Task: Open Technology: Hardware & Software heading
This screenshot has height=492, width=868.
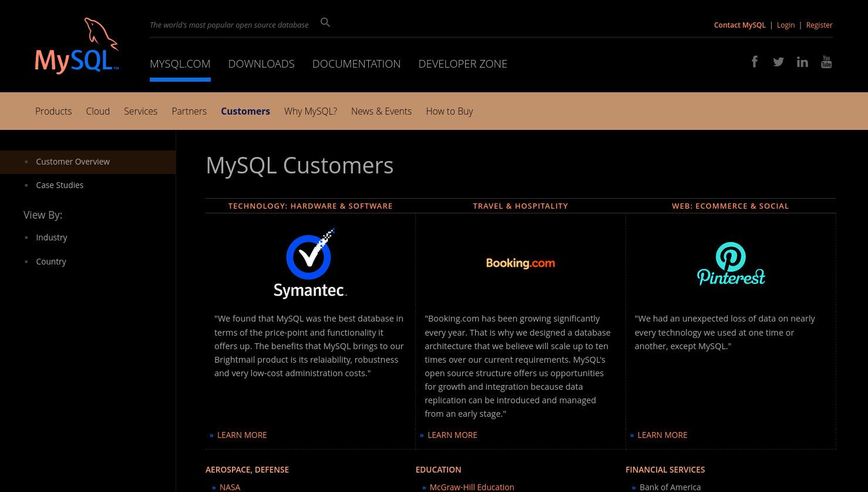Action: 311,206
